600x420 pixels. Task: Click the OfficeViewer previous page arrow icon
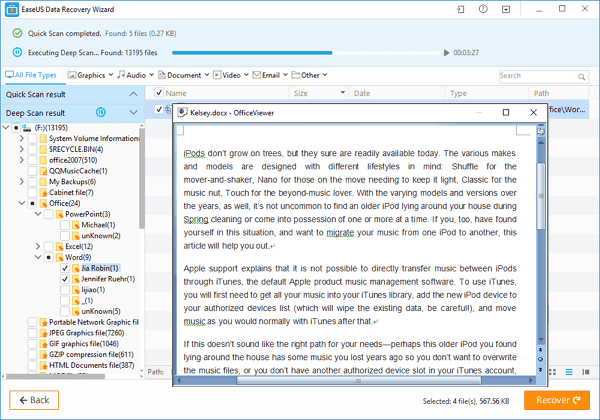pos(541,350)
